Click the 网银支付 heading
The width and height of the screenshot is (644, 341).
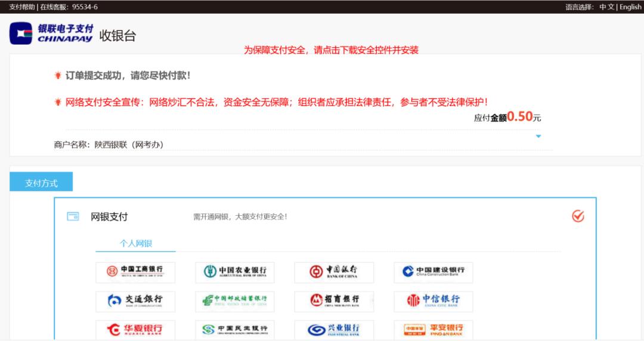pos(109,216)
